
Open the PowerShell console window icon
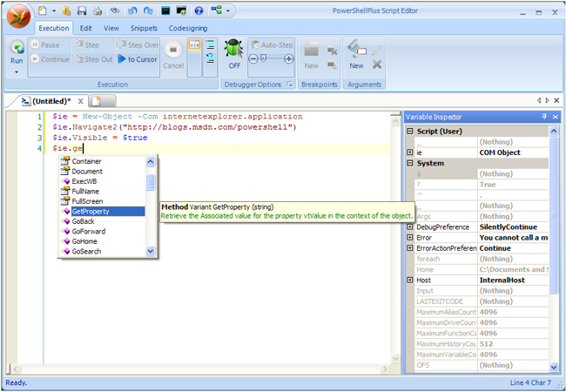[165, 10]
